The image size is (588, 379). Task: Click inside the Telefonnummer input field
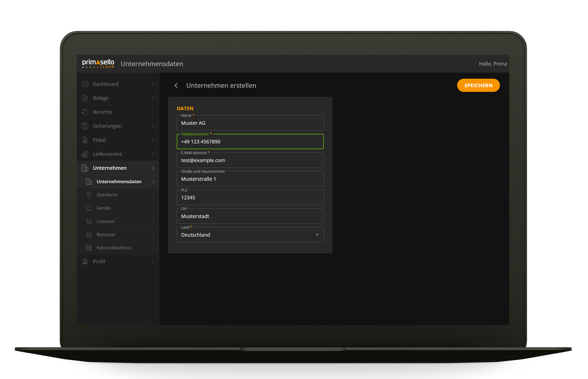click(x=250, y=142)
